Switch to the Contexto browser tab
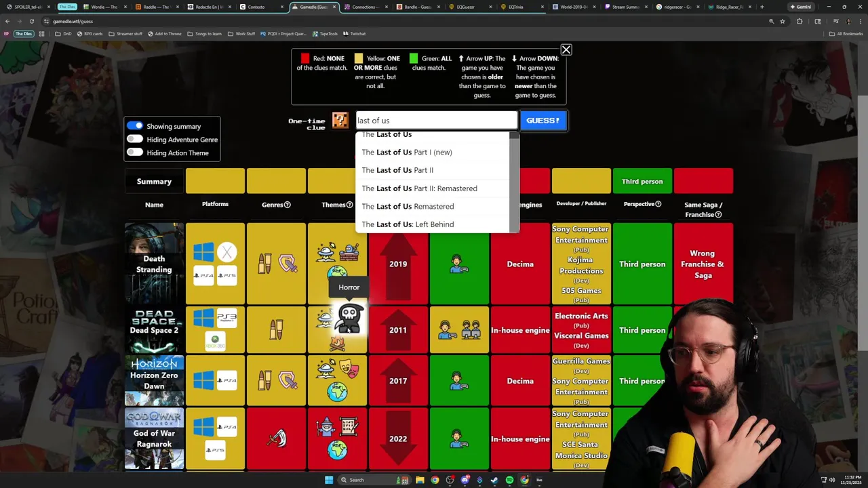Viewport: 868px width, 488px height. tap(262, 7)
